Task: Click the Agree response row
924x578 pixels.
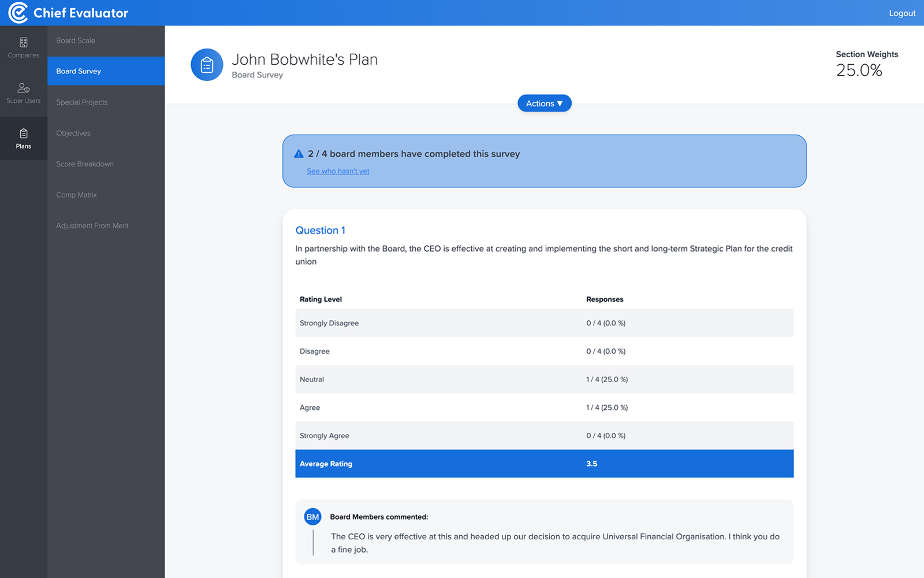Action: [544, 407]
